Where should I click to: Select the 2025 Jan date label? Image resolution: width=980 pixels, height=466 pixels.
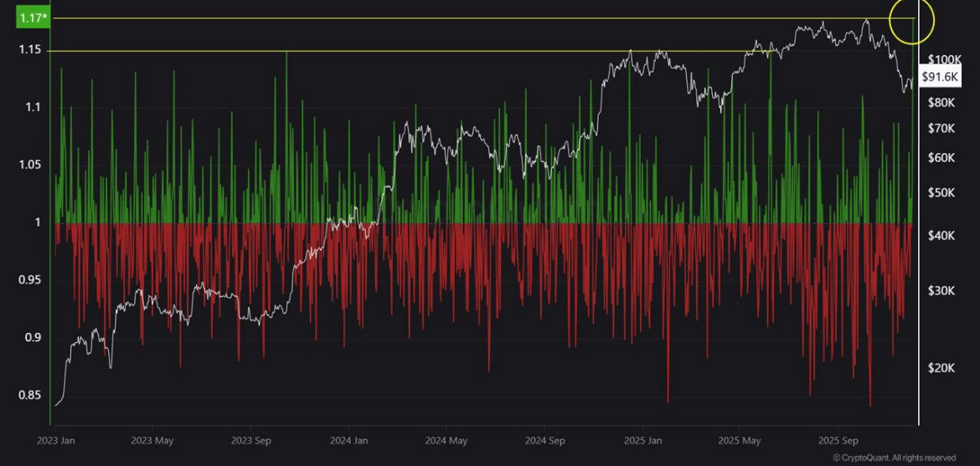[642, 440]
